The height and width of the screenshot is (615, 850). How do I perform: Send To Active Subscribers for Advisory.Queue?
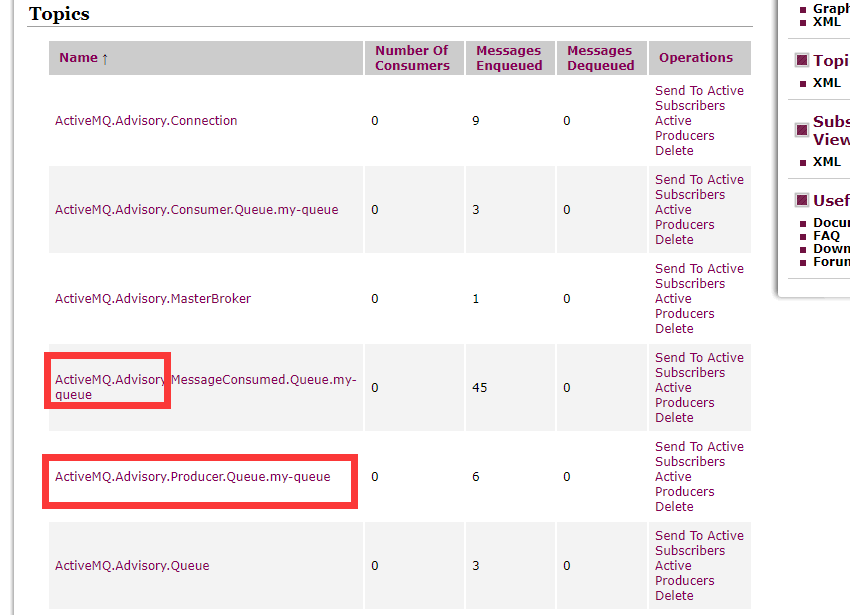coord(699,542)
